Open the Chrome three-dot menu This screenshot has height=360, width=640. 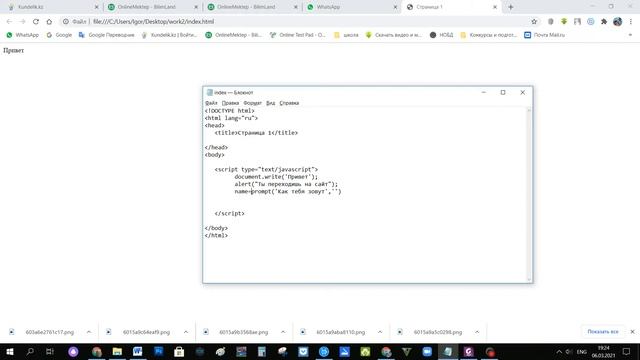click(x=631, y=22)
